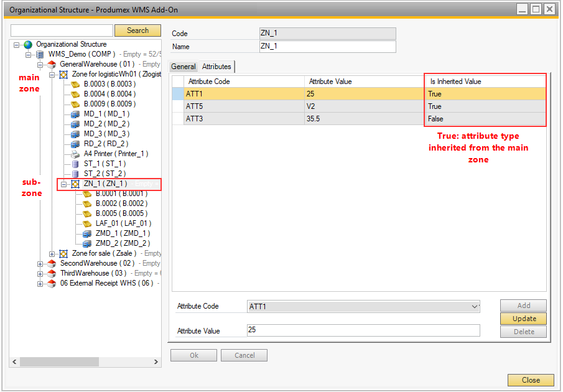Image resolution: width=563 pixels, height=392 pixels.
Task: Select the Attributes tab
Action: tap(216, 67)
